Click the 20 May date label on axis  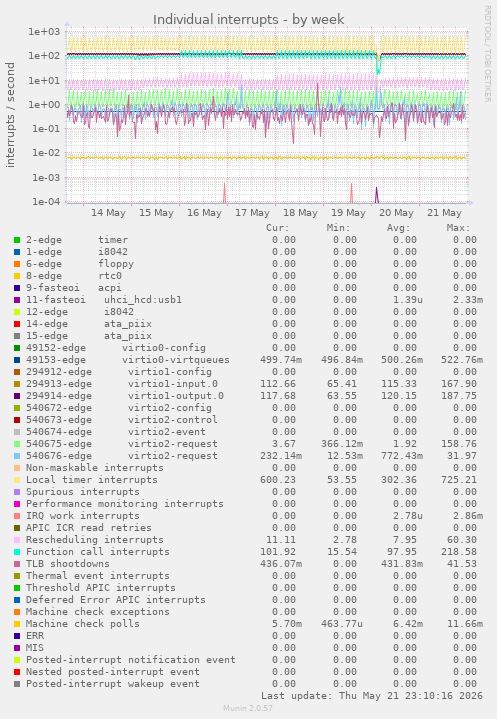click(396, 213)
